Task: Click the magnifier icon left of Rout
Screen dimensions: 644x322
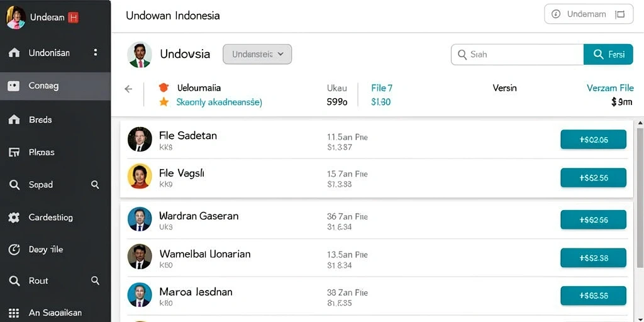Action: [x=14, y=281]
